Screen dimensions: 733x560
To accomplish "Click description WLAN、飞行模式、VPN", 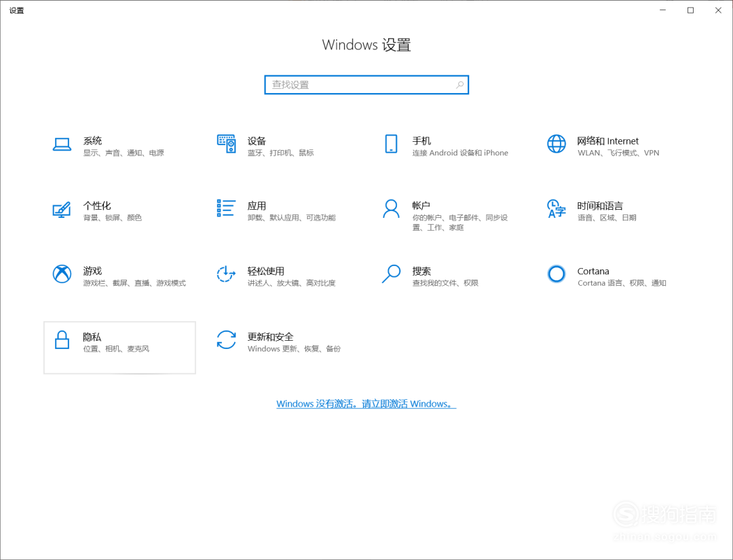I will pos(618,153).
